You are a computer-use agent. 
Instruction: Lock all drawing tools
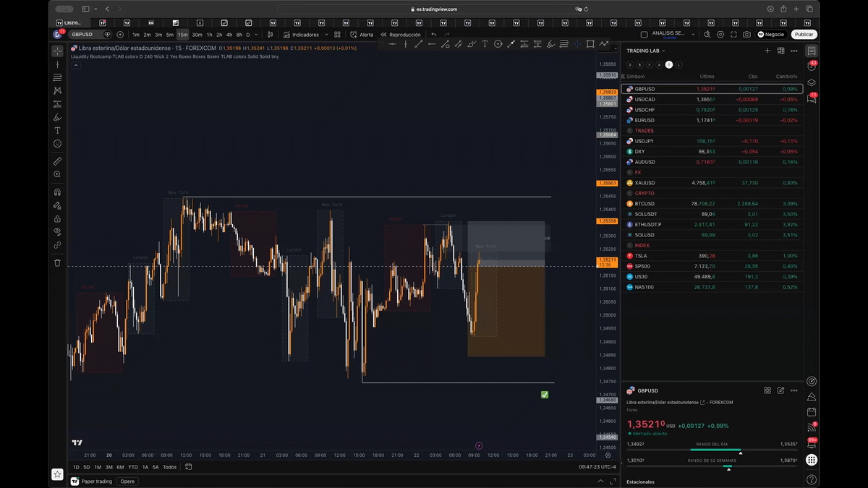point(57,218)
